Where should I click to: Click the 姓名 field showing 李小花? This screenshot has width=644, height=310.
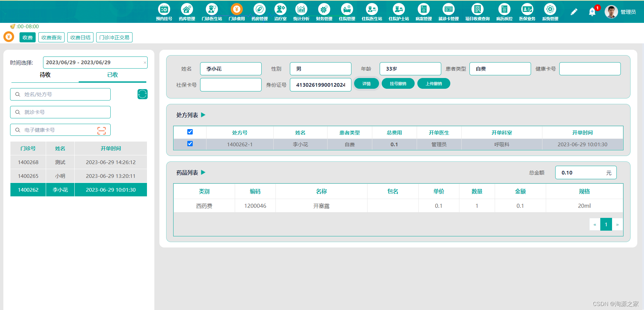point(231,69)
